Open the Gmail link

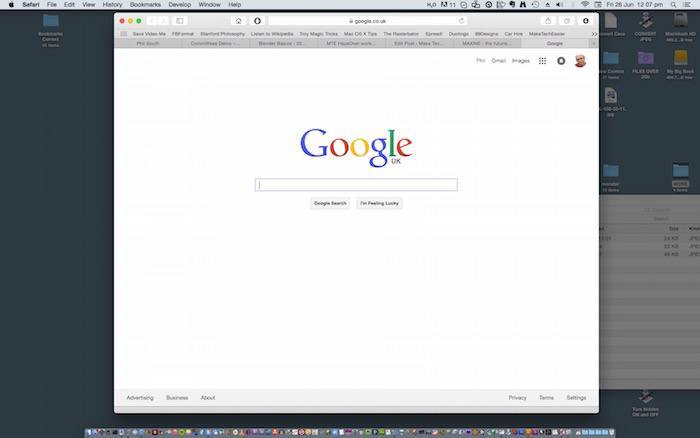pos(499,61)
